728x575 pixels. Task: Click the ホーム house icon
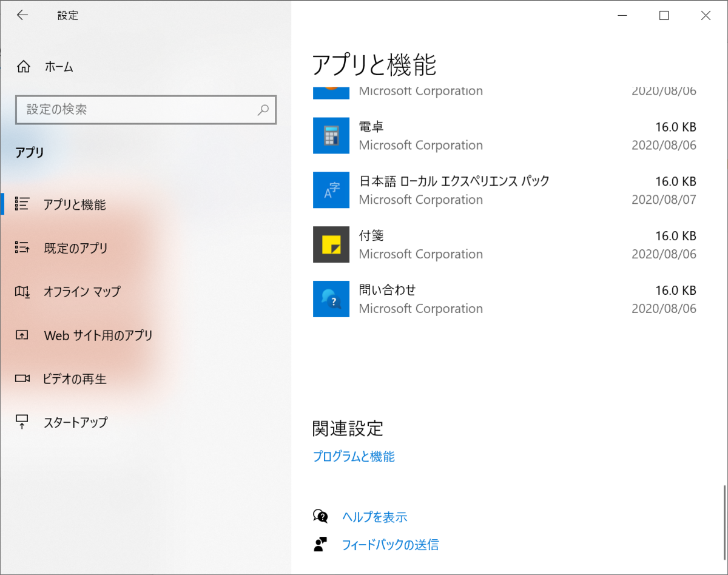[23, 67]
